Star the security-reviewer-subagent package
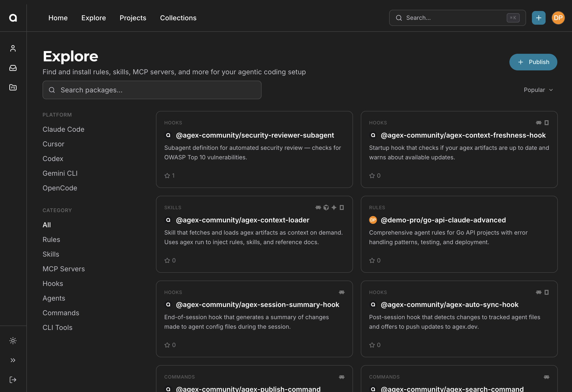This screenshot has width=572, height=392. pos(167,176)
